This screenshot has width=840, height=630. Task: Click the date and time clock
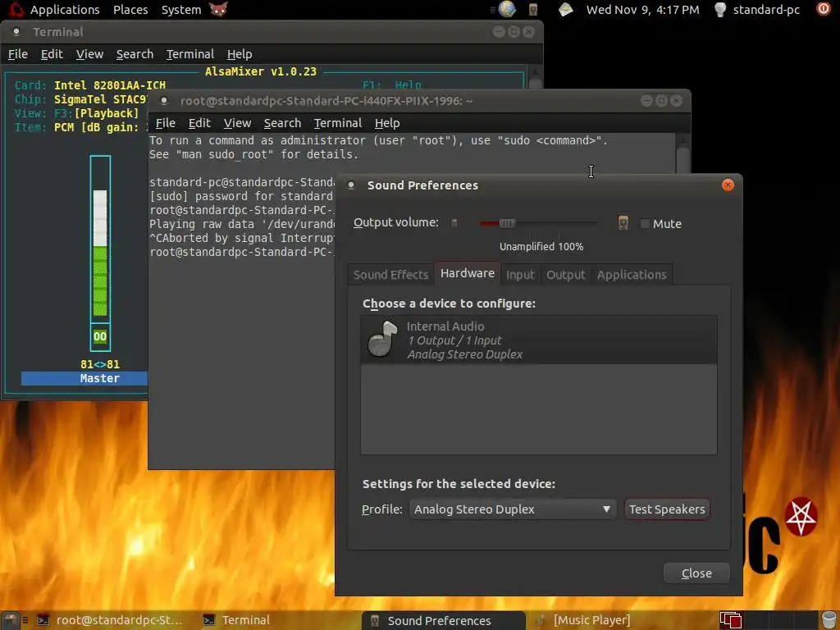642,10
